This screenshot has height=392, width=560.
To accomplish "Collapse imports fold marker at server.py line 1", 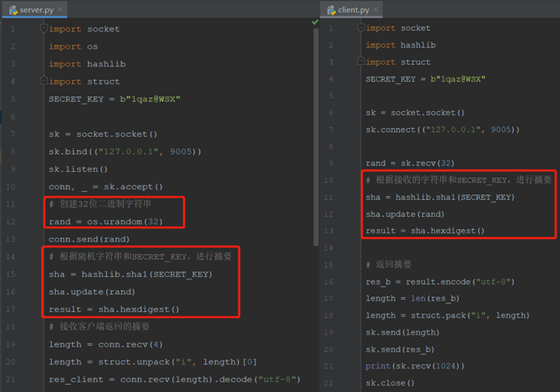I will (44, 28).
